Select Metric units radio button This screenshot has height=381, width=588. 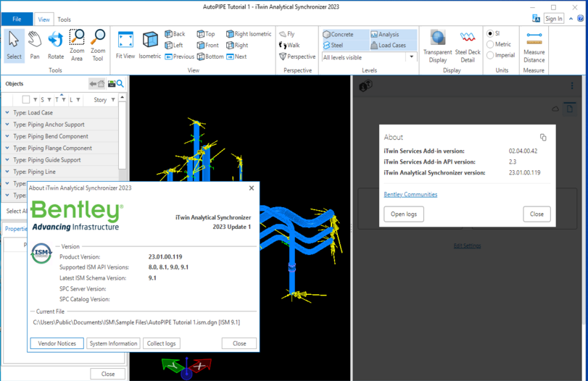[x=489, y=44]
